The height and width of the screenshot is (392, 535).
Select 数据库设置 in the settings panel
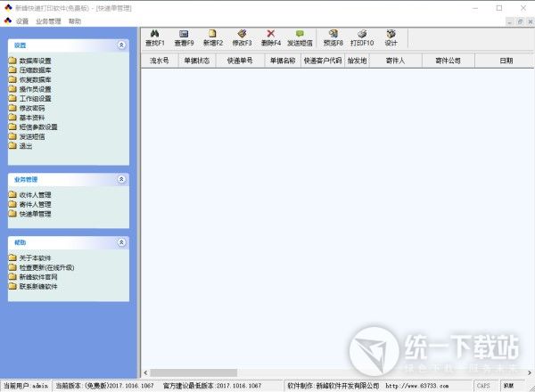point(35,61)
